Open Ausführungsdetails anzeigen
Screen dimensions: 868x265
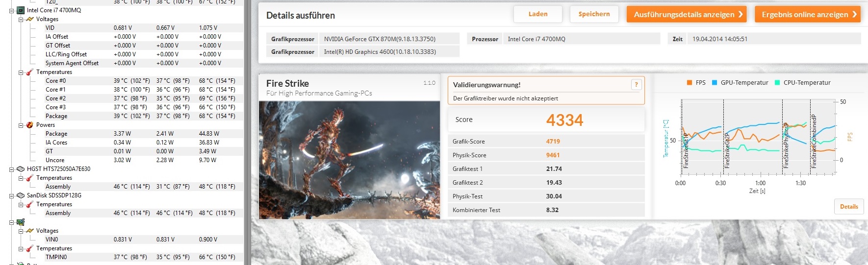[x=687, y=14]
